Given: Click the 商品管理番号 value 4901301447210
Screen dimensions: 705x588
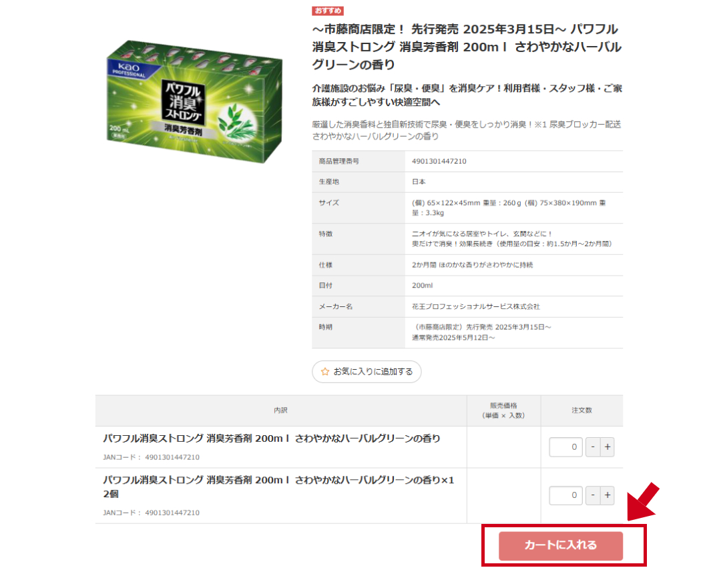Looking at the screenshot, I should pyautogui.click(x=439, y=162).
